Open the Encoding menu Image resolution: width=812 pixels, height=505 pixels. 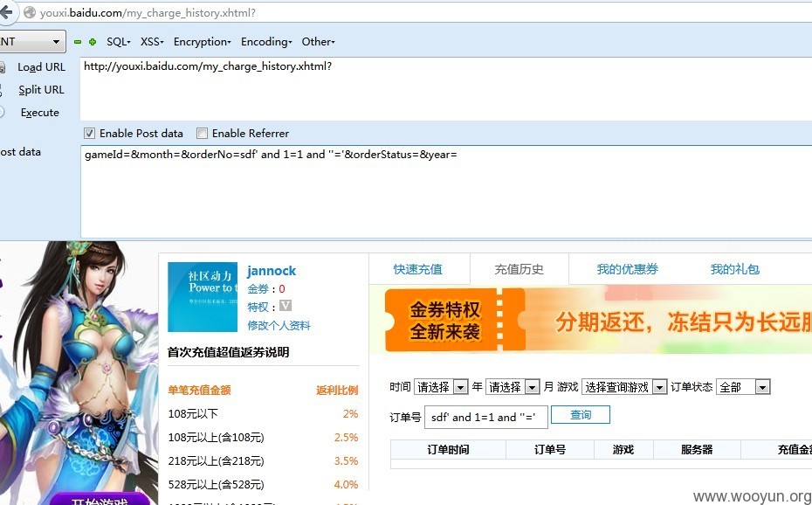(x=266, y=41)
